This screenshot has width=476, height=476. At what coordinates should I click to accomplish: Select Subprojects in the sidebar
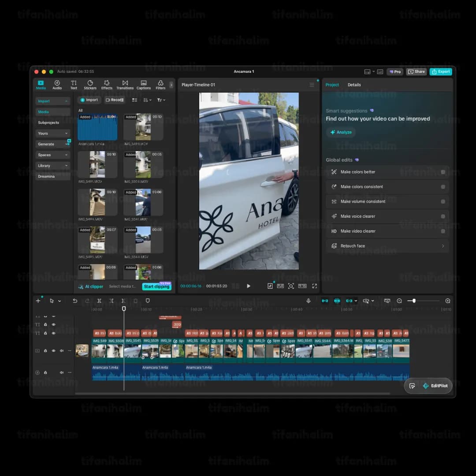tap(48, 123)
